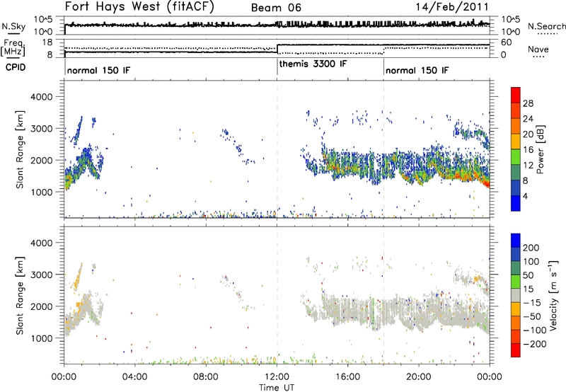Click the power panel 'Slant Range [km]' axis label
Viewport: 566px width, 392px height.
click(x=20, y=149)
